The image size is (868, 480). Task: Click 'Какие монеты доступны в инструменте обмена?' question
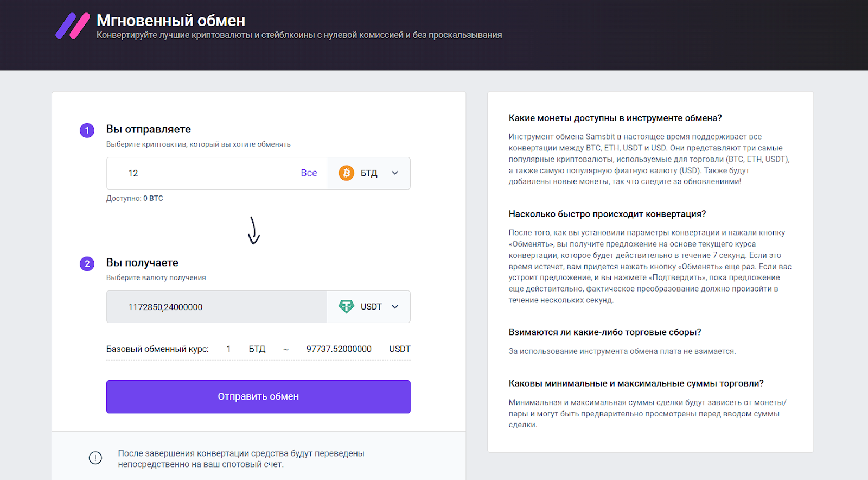[x=615, y=118]
